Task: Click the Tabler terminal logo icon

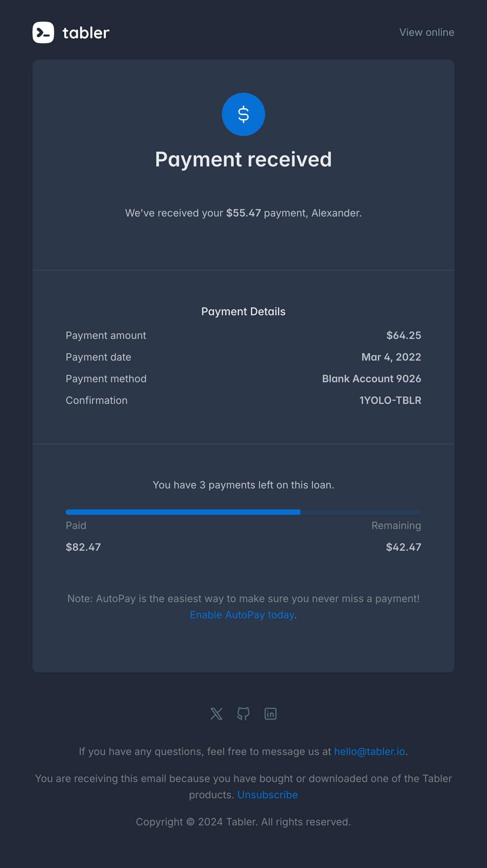Action: tap(43, 32)
